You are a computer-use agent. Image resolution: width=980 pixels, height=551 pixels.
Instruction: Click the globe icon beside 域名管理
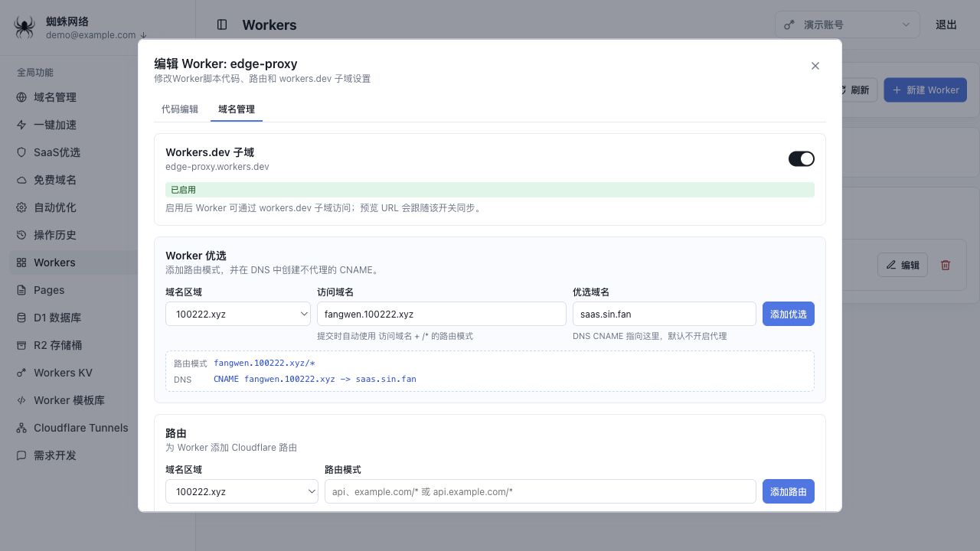[x=21, y=97]
